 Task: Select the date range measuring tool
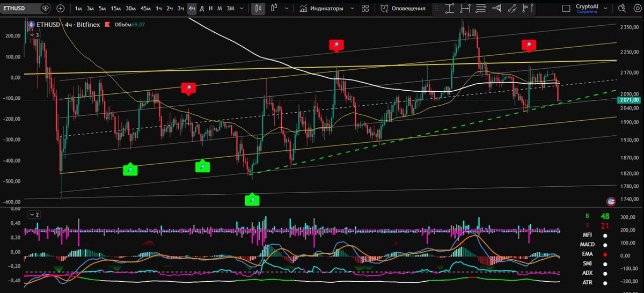pyautogui.click(x=465, y=9)
